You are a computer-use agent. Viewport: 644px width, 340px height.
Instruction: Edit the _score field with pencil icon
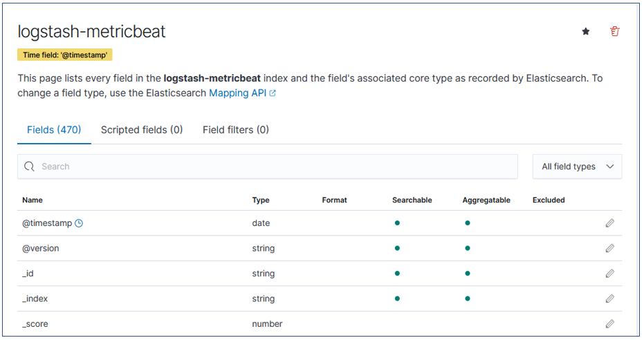610,324
